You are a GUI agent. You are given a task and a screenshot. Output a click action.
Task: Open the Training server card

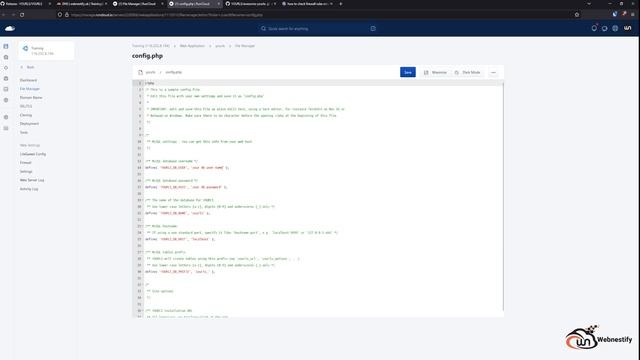click(46, 51)
